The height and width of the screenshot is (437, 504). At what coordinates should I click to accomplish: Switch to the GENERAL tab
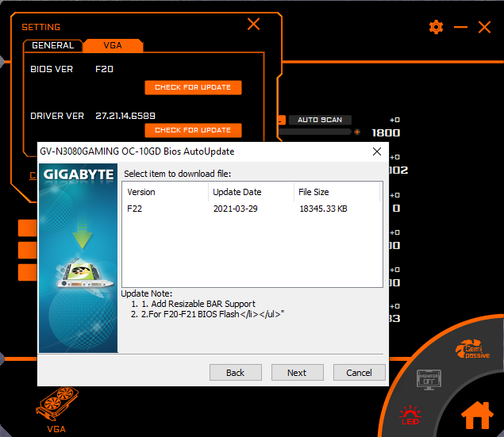[52, 45]
